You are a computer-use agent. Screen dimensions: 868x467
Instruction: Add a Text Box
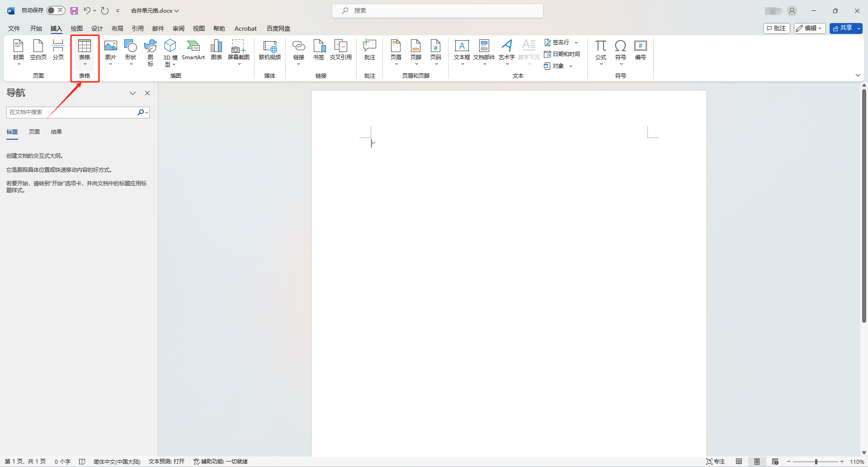462,52
